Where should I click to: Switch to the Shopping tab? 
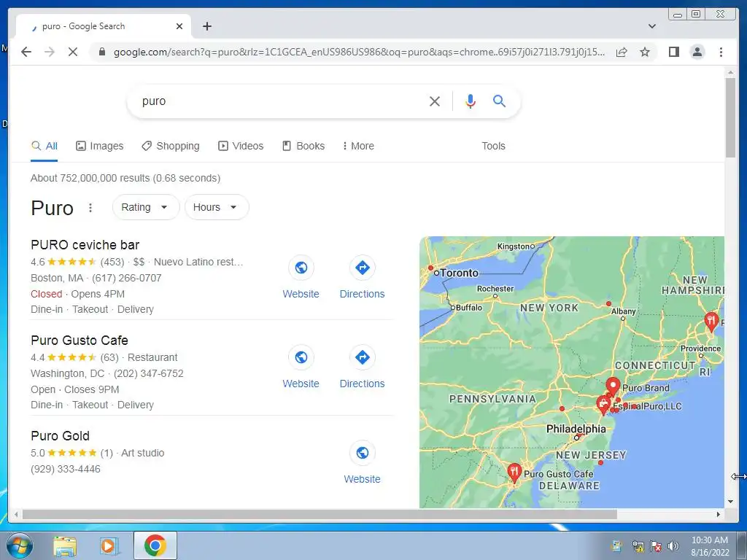pos(171,146)
